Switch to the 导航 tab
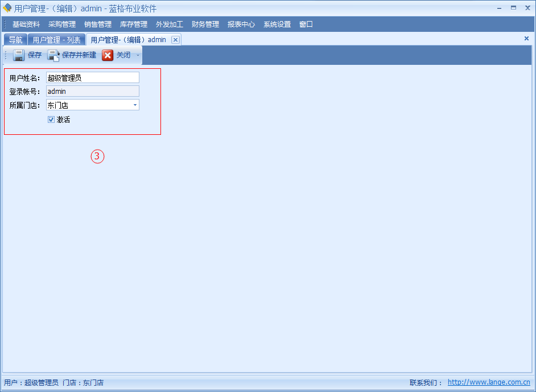The width and height of the screenshot is (536, 392). coord(15,40)
